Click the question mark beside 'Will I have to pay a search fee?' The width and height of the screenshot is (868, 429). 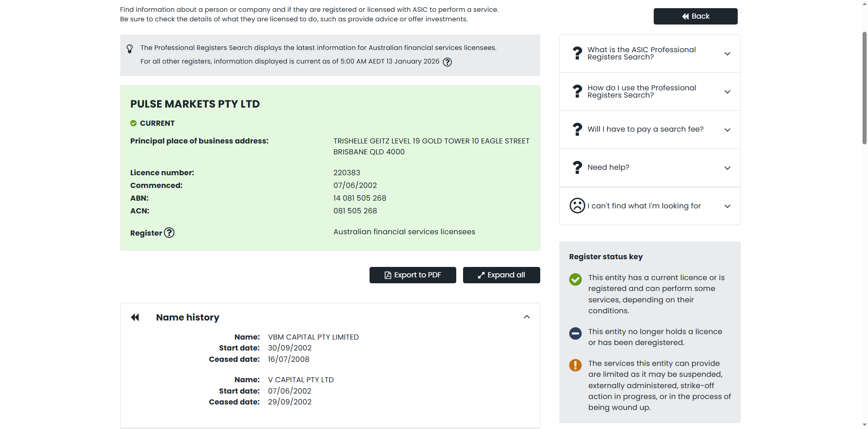(x=577, y=130)
